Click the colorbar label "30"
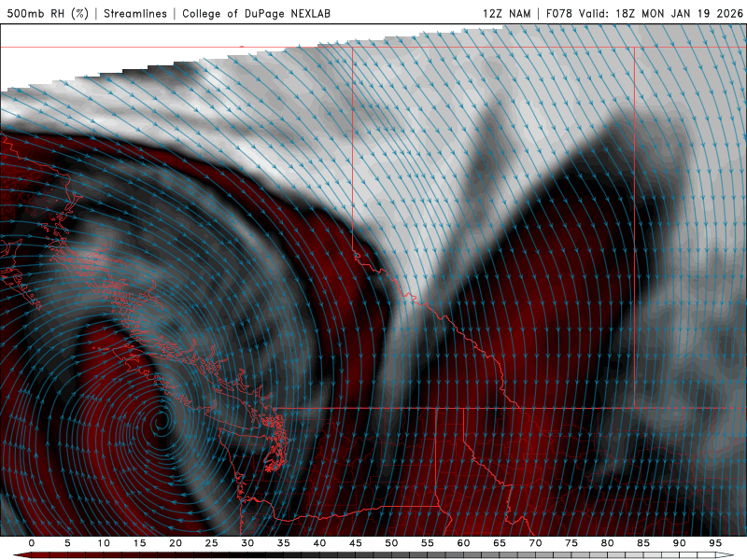The height and width of the screenshot is (560, 747). tap(247, 543)
